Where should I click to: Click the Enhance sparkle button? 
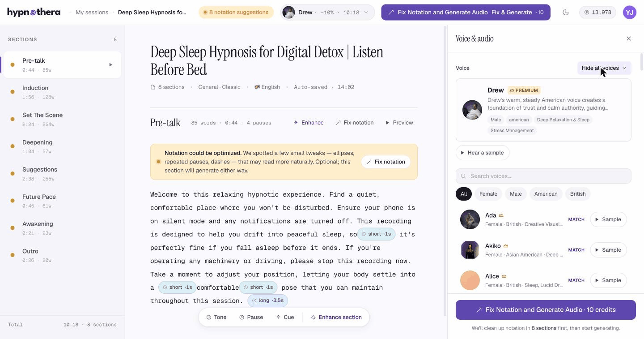coord(309,123)
